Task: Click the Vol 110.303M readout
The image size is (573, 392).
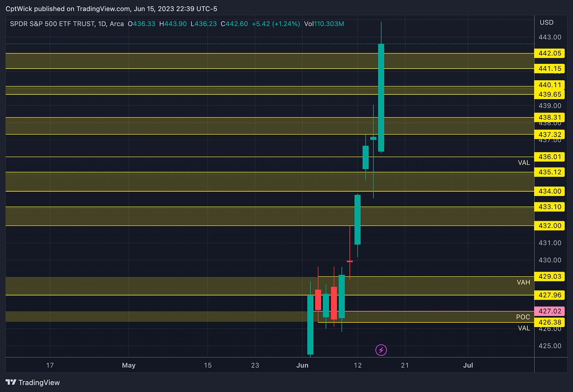Action: click(x=324, y=24)
